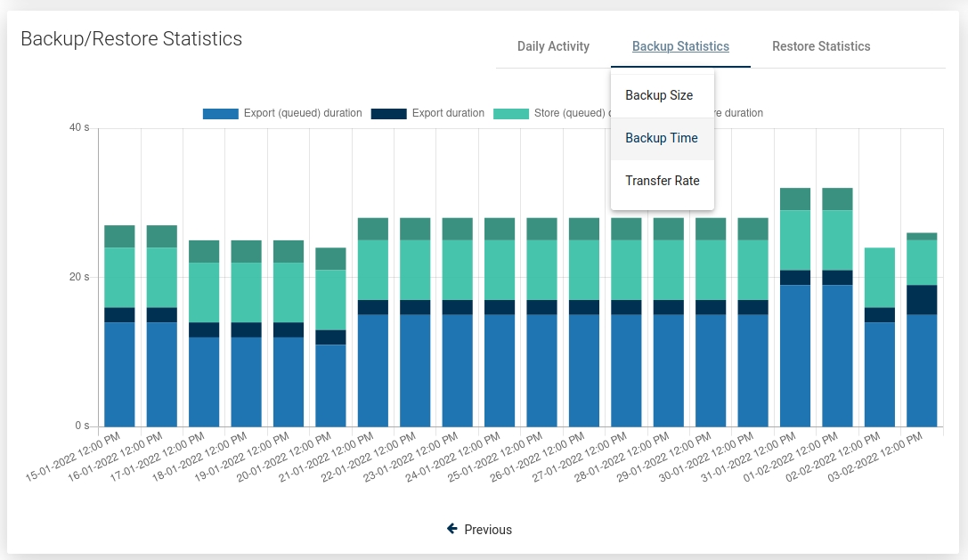This screenshot has height=560, width=968.
Task: Toggle the Export (queued) duration legend label
Action: pos(303,113)
